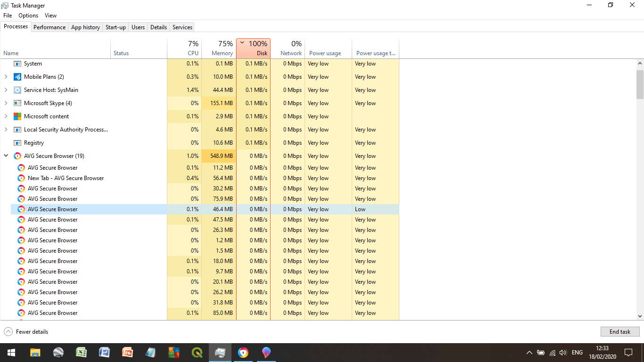Viewport: 644px width, 362px height.
Task: Click the New Tab - AVG Secure Browser icon
Action: point(21,178)
